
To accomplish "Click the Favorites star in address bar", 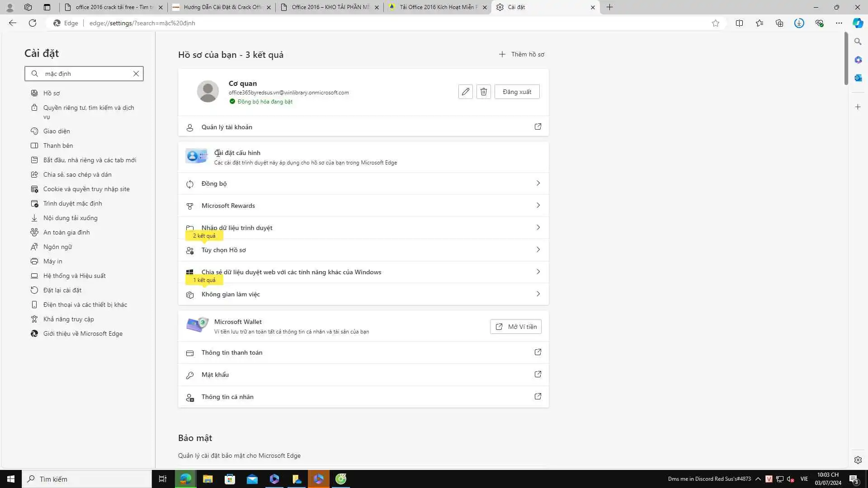I will [x=715, y=23].
